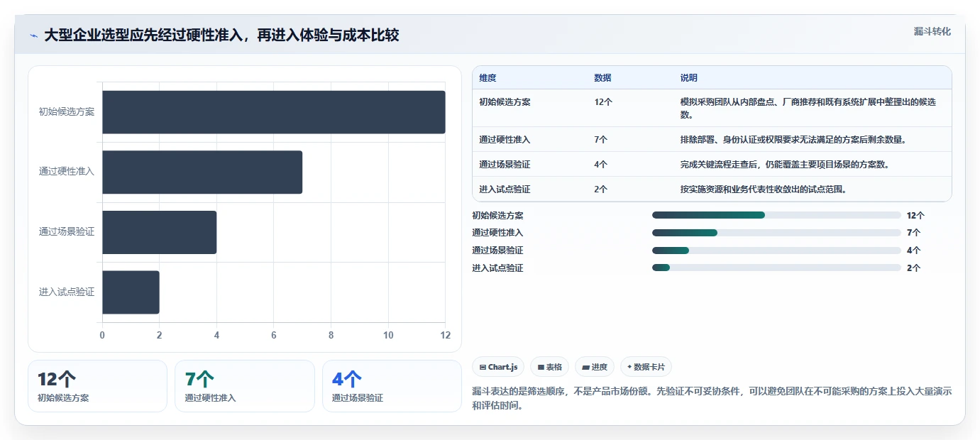Viewport: 980px width, 440px height.
Task: Click the 通过硬性准入 progress bar
Action: click(x=776, y=233)
